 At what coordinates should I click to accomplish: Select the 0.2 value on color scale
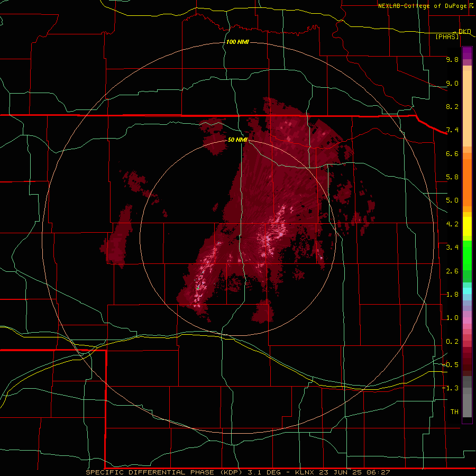452,342
